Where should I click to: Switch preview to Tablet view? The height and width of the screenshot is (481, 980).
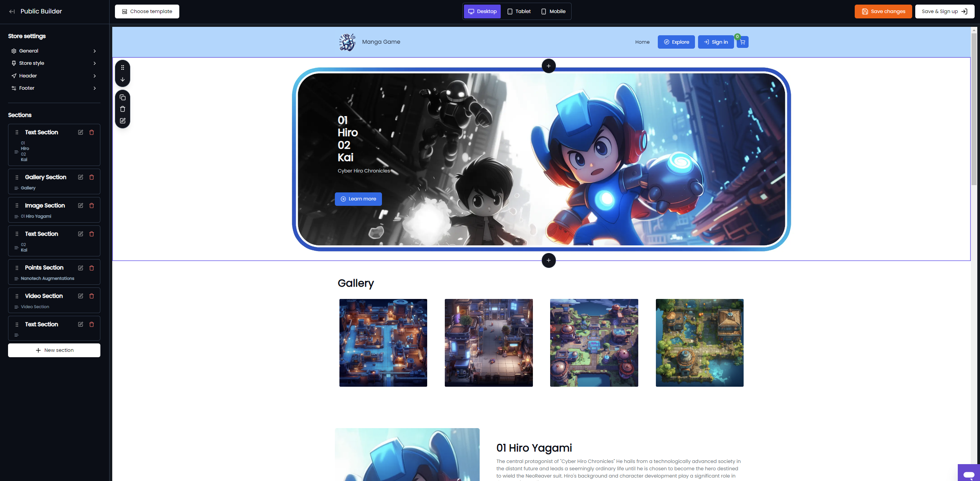pos(519,11)
